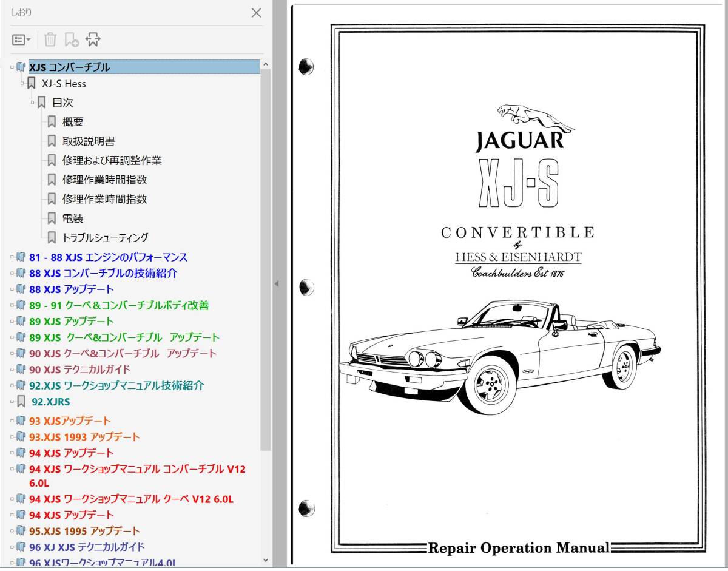This screenshot has width=728, height=571.
Task: Open the 92.XJRS bookmark
Action: point(51,402)
